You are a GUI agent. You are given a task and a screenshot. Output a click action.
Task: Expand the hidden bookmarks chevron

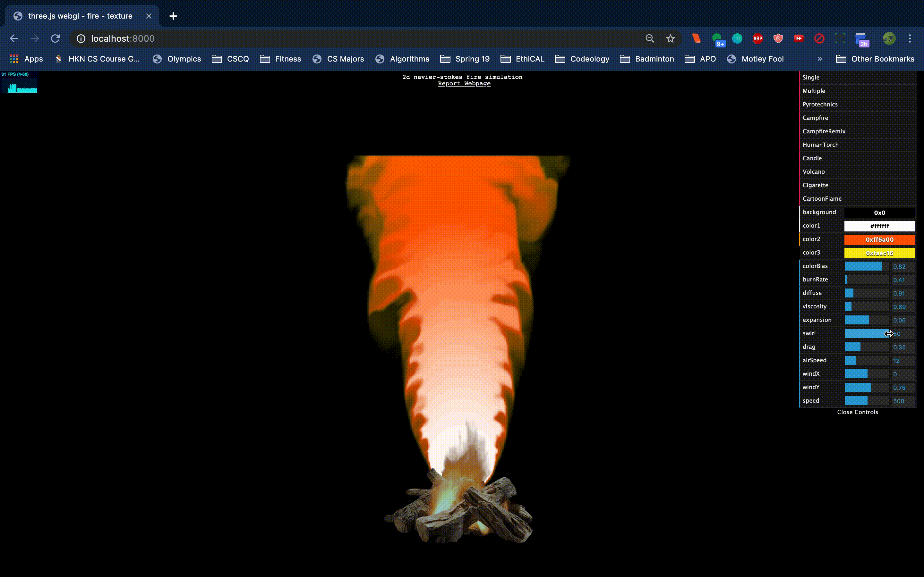tap(820, 59)
